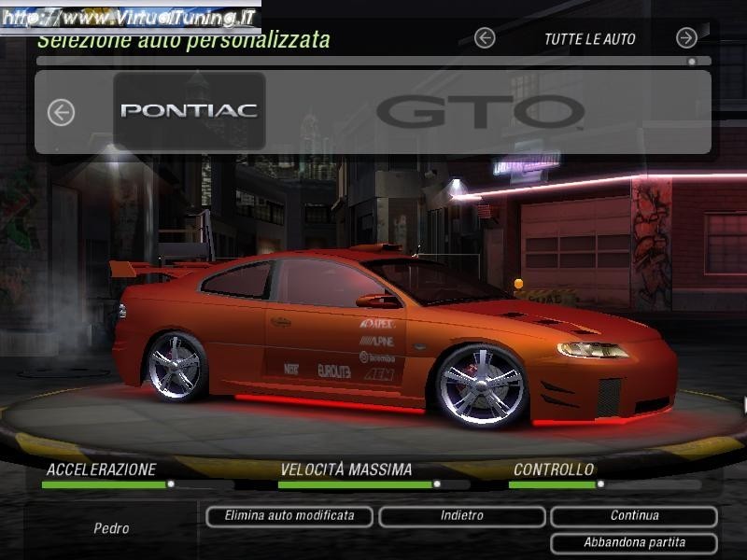The image size is (747, 560).
Task: Click the 'CONTROLLO' label
Action: coord(554,469)
